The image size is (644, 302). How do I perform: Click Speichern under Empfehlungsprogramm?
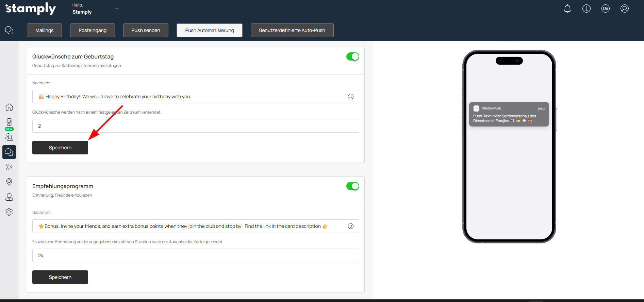click(x=60, y=277)
